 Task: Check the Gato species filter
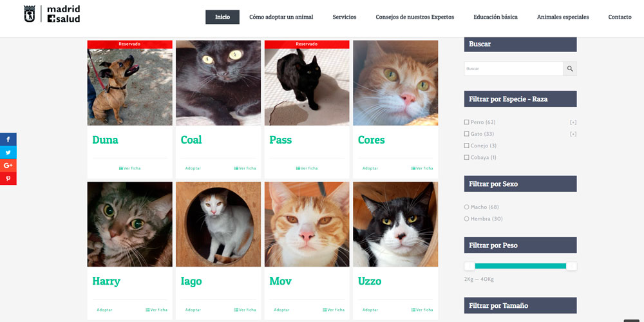coord(466,134)
